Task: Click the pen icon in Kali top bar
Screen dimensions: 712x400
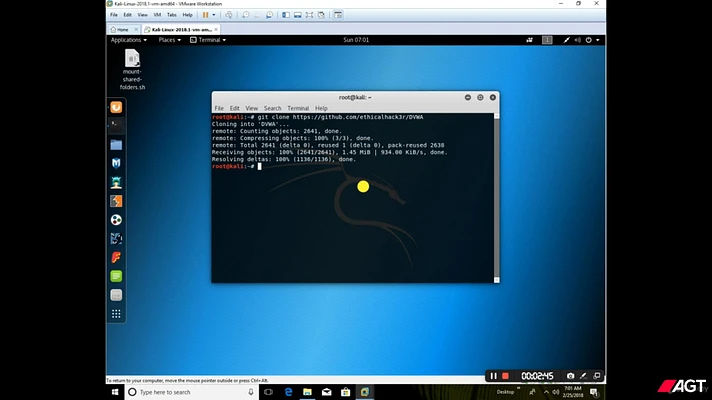Action: [566, 40]
